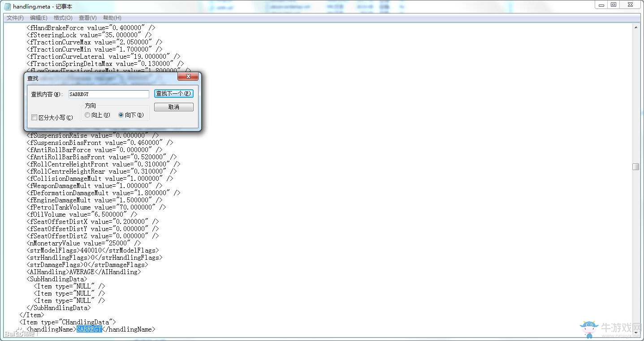Click the vertical scrollbar thumb
Image resolution: width=644 pixels, height=341 pixels.
click(635, 166)
